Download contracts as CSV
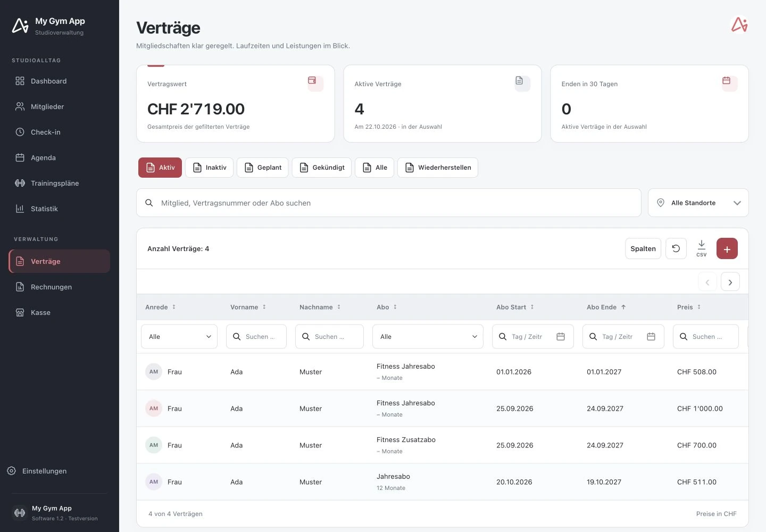 point(702,248)
